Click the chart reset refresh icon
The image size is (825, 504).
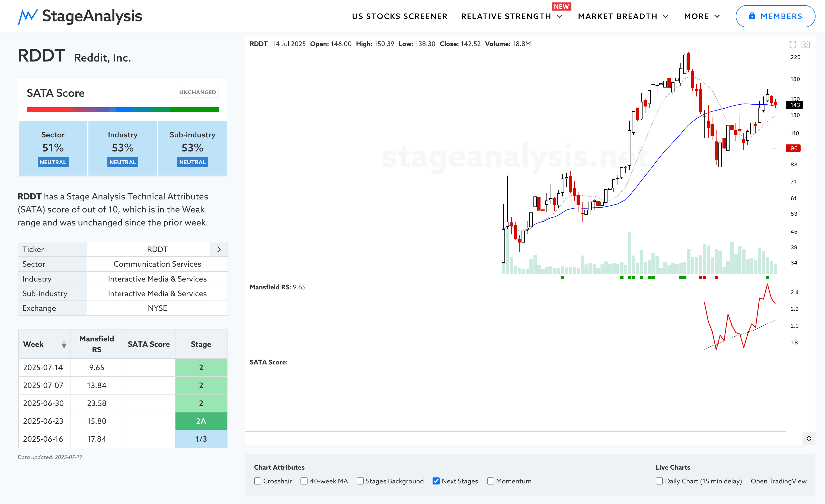click(x=809, y=438)
